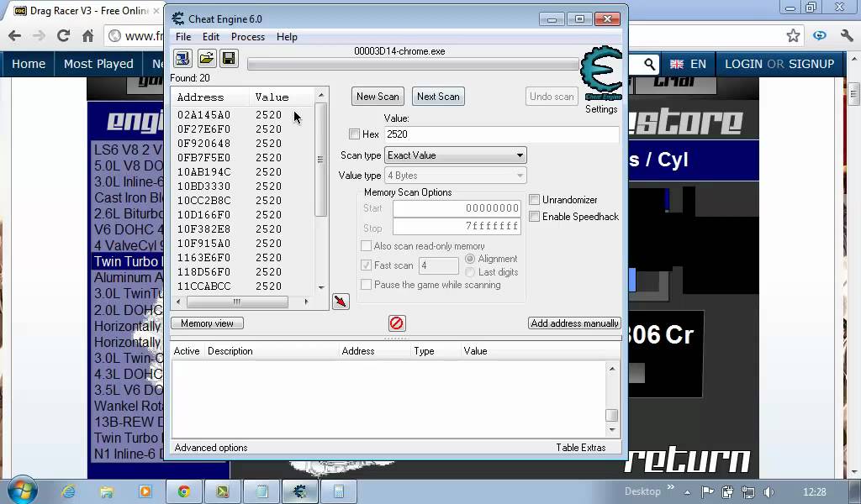Open File Explorer from the taskbar
Image resolution: width=861 pixels, height=504 pixels.
(x=107, y=491)
